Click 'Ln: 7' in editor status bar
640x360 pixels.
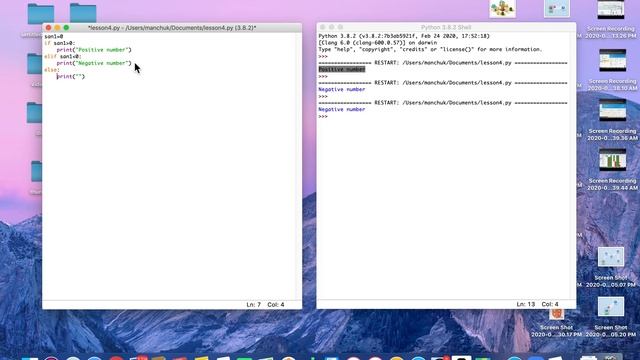(253, 304)
